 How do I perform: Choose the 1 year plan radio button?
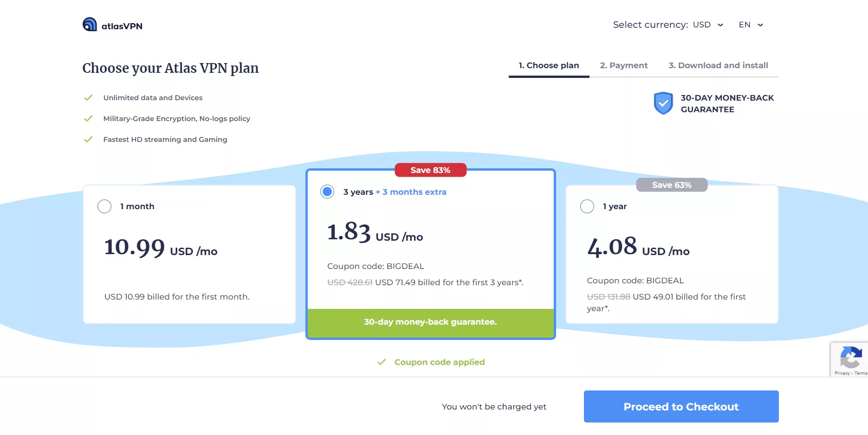(x=587, y=206)
